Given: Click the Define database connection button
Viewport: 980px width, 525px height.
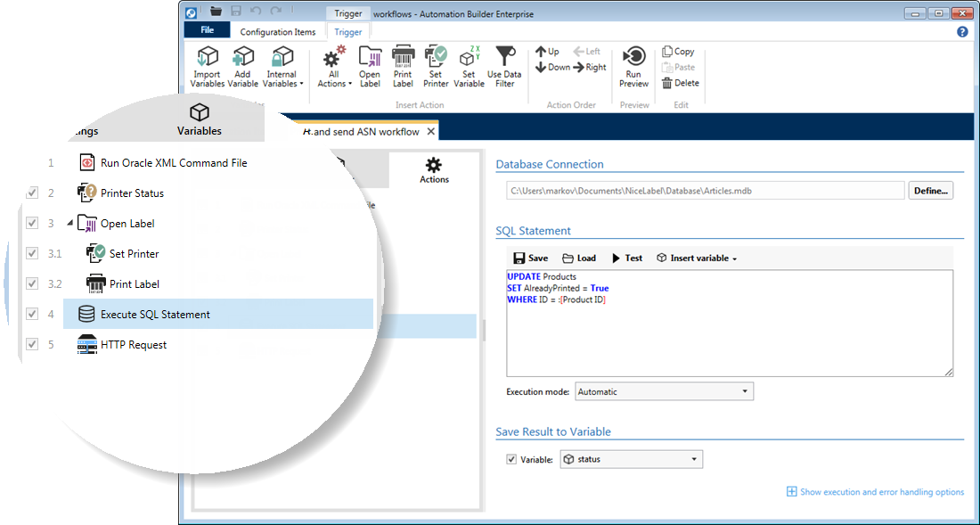Looking at the screenshot, I should pos(930,190).
